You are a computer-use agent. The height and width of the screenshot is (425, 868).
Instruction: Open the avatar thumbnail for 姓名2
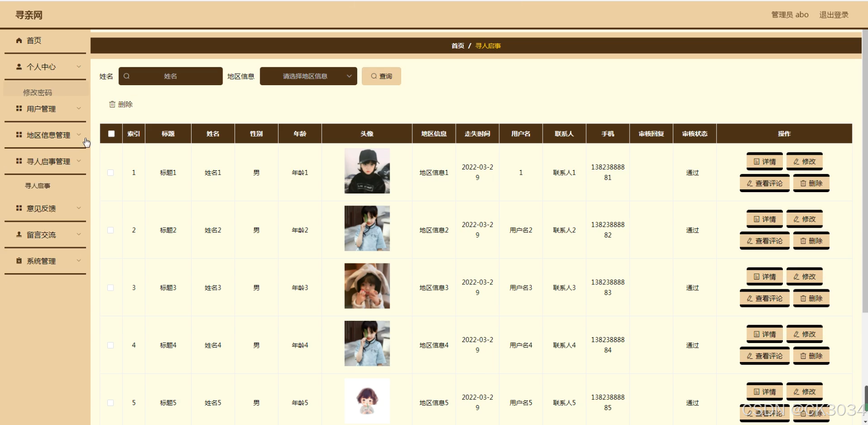[367, 229]
